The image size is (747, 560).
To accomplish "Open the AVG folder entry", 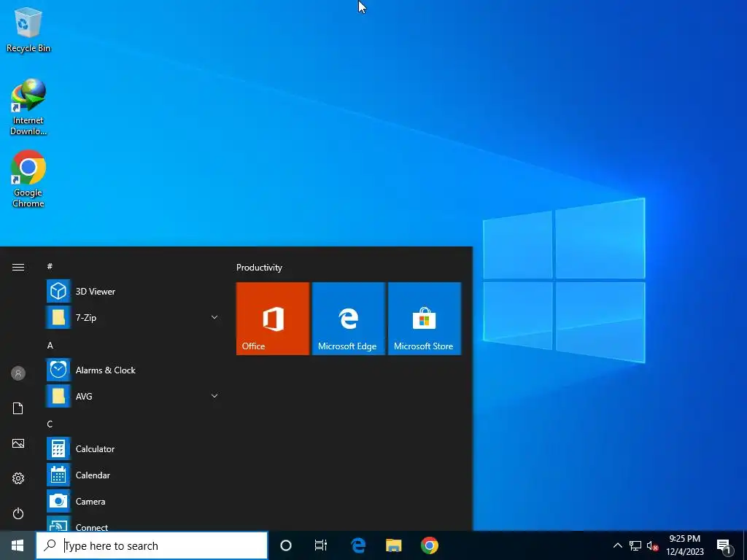I will click(x=133, y=396).
